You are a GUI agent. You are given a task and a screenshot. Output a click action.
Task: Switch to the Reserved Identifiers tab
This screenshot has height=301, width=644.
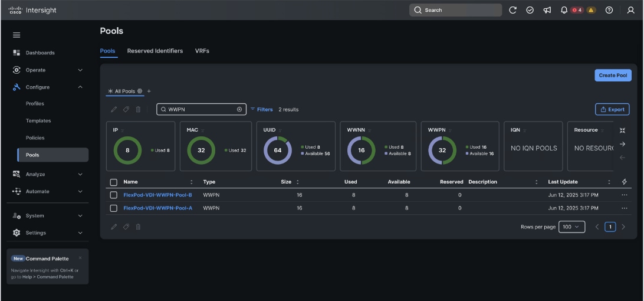155,51
